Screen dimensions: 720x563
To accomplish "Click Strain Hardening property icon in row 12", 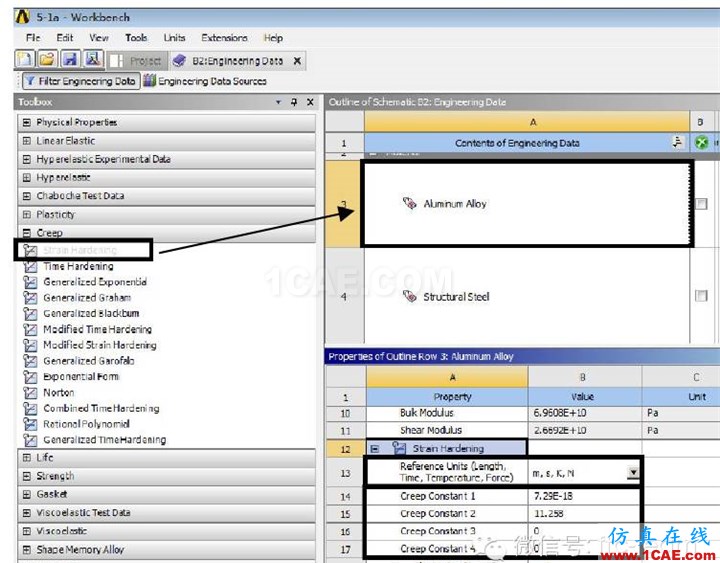I will [x=399, y=448].
